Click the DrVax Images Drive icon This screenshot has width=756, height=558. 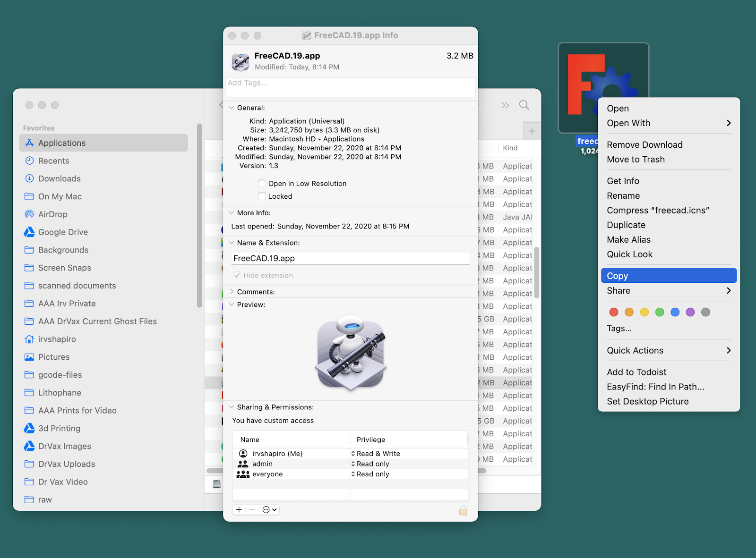tap(29, 446)
